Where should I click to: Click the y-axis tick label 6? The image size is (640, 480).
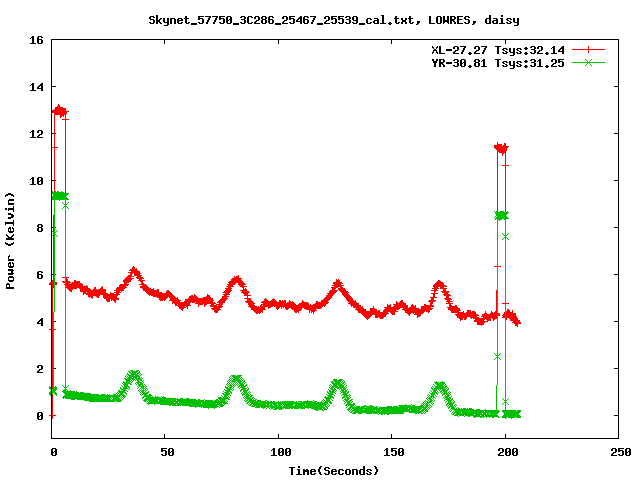40,275
